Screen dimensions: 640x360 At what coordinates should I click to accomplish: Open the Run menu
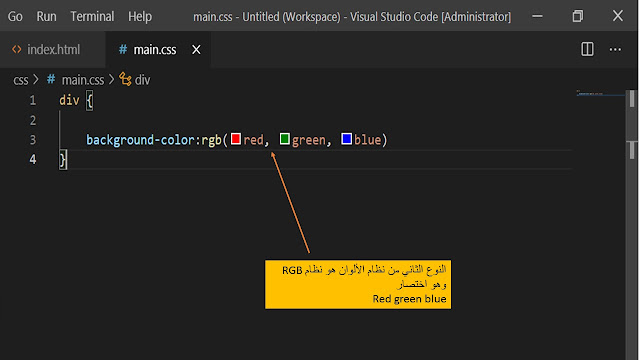[47, 17]
